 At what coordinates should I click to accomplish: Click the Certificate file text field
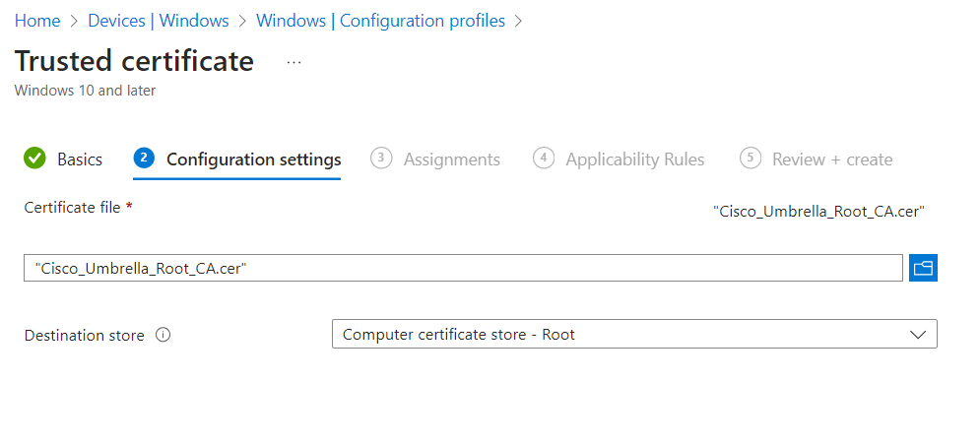point(463,268)
